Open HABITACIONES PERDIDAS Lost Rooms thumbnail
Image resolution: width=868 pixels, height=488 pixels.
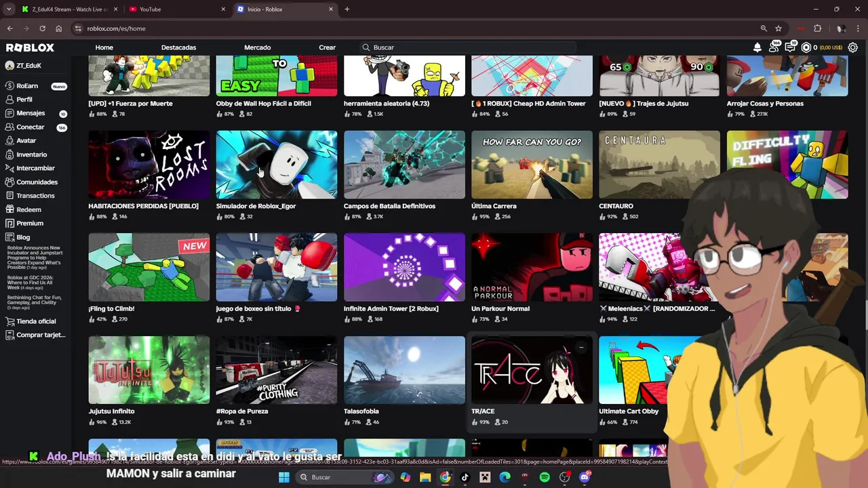click(149, 165)
